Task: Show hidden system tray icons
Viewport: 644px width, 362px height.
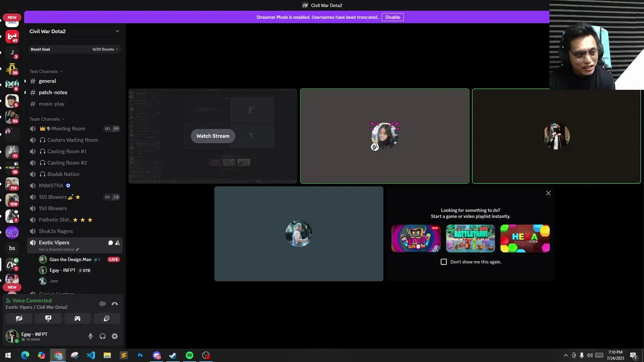Action: click(566, 355)
